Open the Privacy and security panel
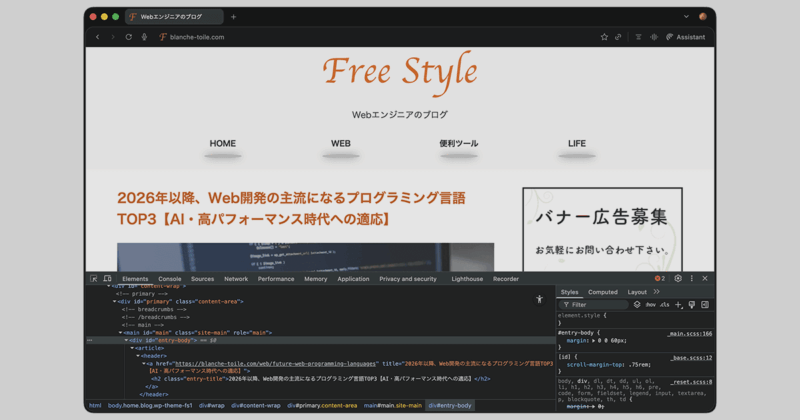800x420 pixels. coord(408,279)
